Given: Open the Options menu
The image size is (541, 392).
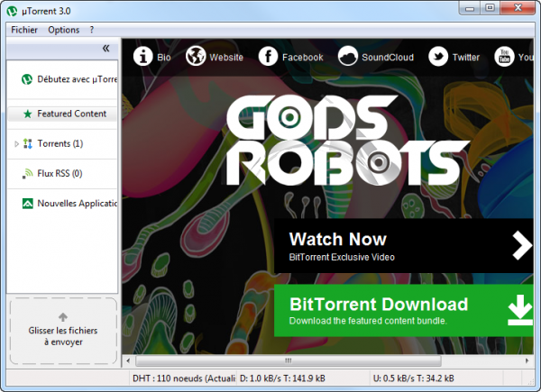Looking at the screenshot, I should pos(63,30).
